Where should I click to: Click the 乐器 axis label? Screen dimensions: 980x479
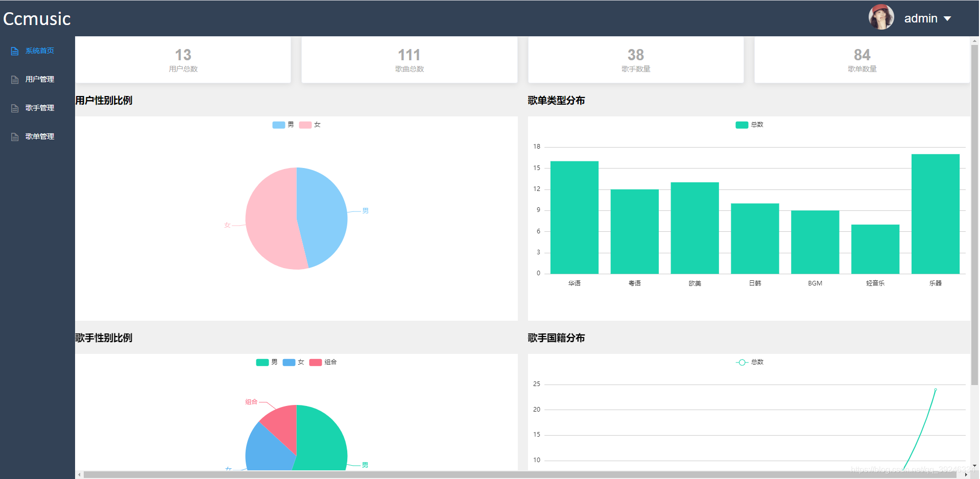point(936,283)
